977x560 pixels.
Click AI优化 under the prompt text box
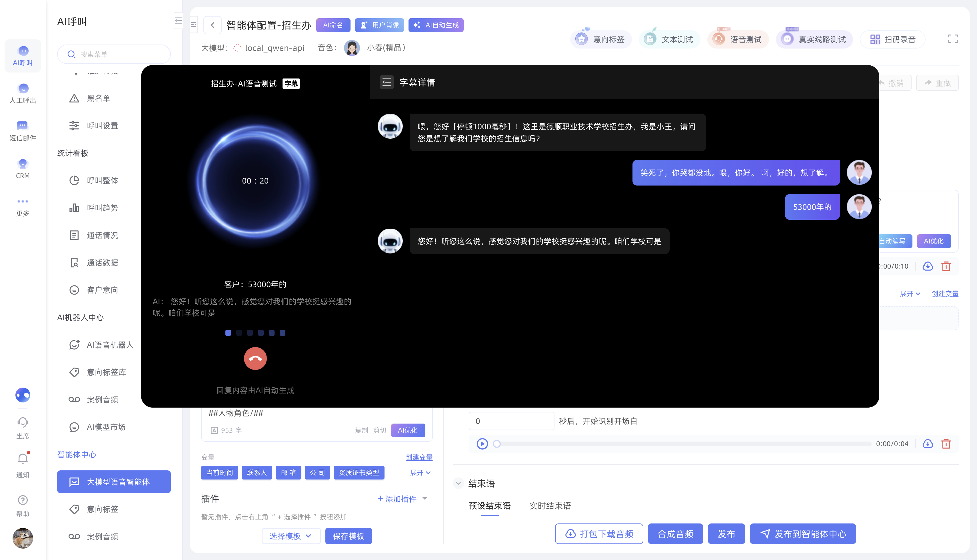pyautogui.click(x=408, y=430)
